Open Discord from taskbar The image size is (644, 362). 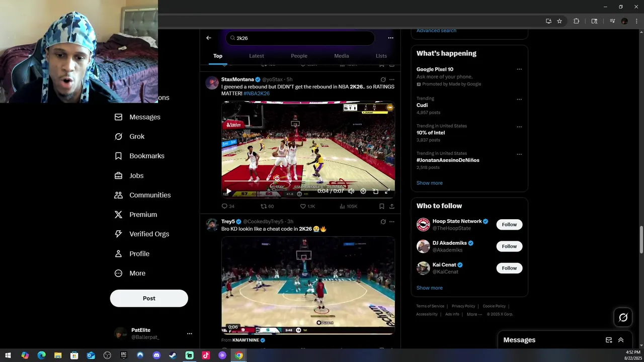tap(156, 355)
